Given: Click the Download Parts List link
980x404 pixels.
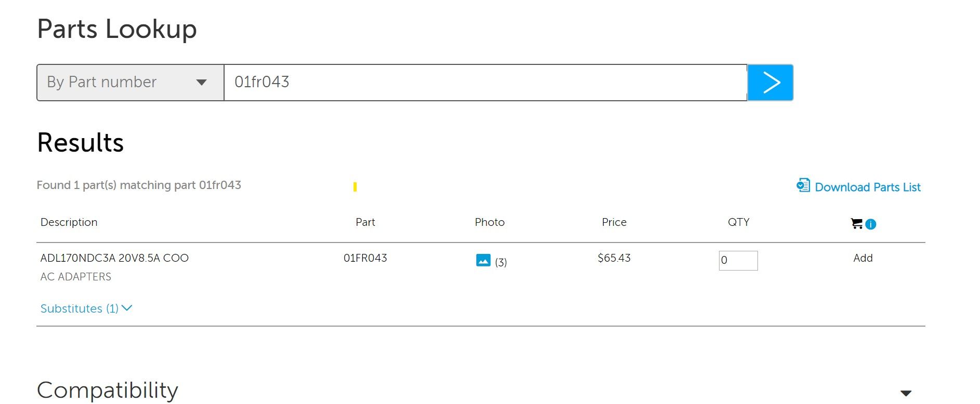Looking at the screenshot, I should (867, 187).
